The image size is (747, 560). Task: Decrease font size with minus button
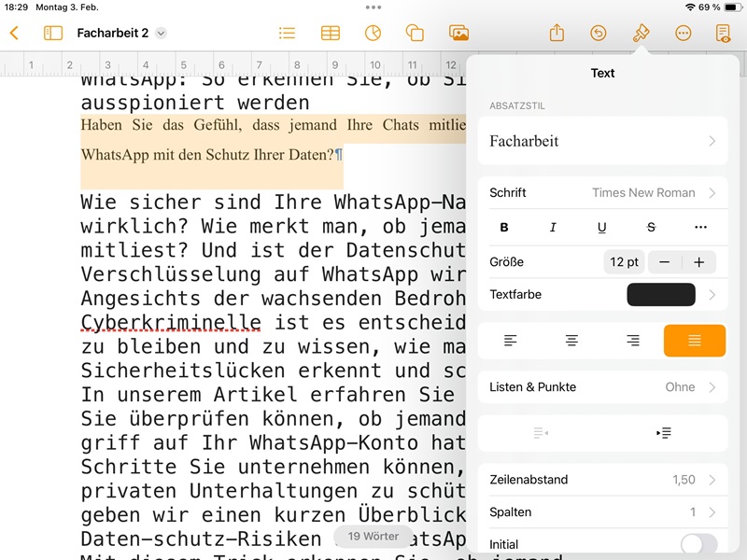pos(665,262)
